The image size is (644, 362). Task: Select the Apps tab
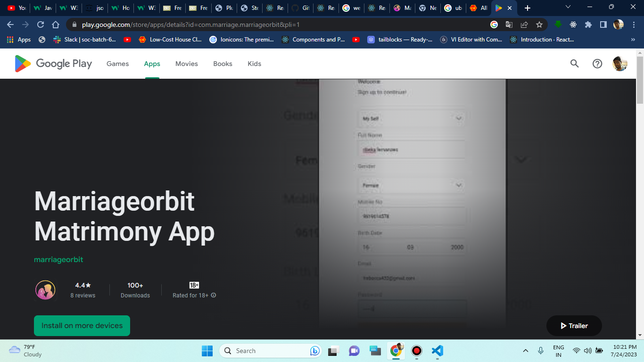coord(152,64)
